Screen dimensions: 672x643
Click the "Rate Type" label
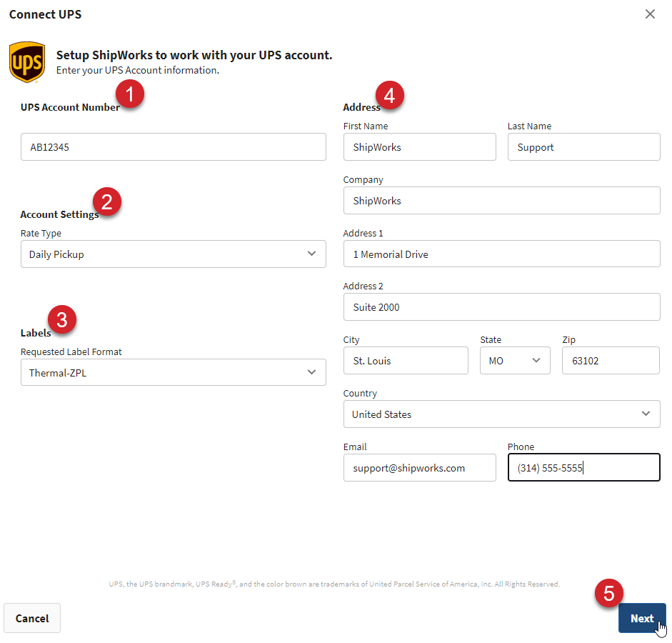41,234
